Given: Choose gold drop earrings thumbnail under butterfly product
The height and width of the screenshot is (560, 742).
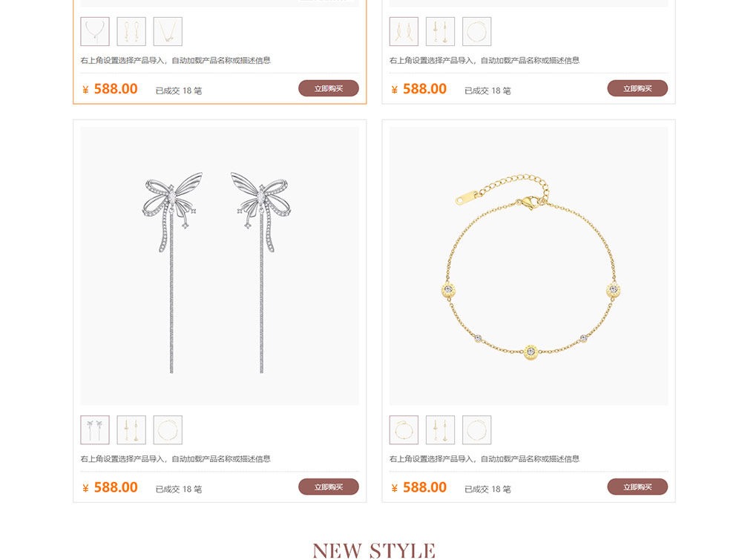Looking at the screenshot, I should 131,430.
